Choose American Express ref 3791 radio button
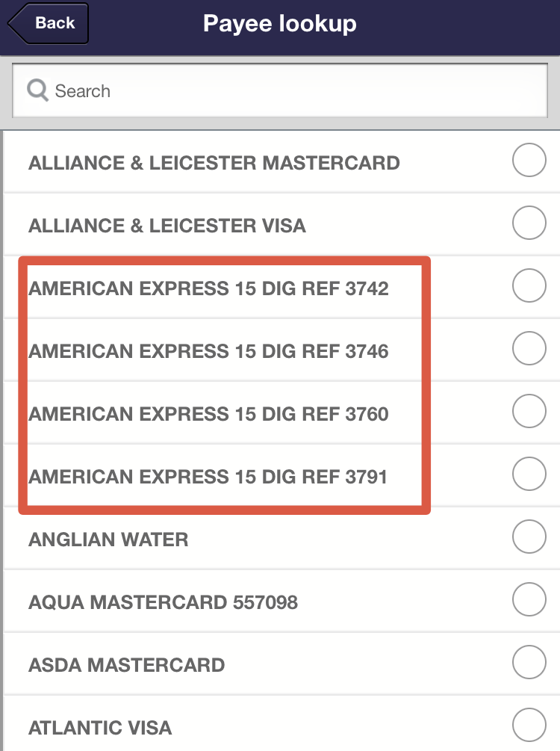This screenshot has height=751, width=560. [529, 476]
